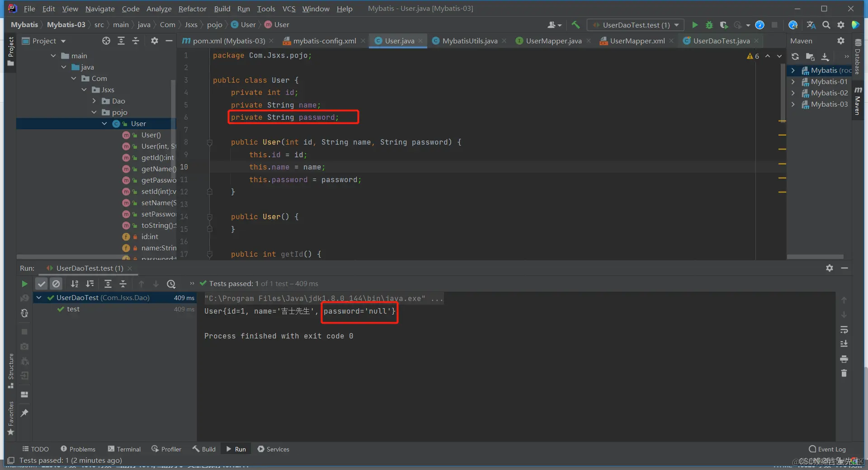Close the UserDaoTest.test run tab
Viewport: 868px width, 470px height.
coord(130,268)
